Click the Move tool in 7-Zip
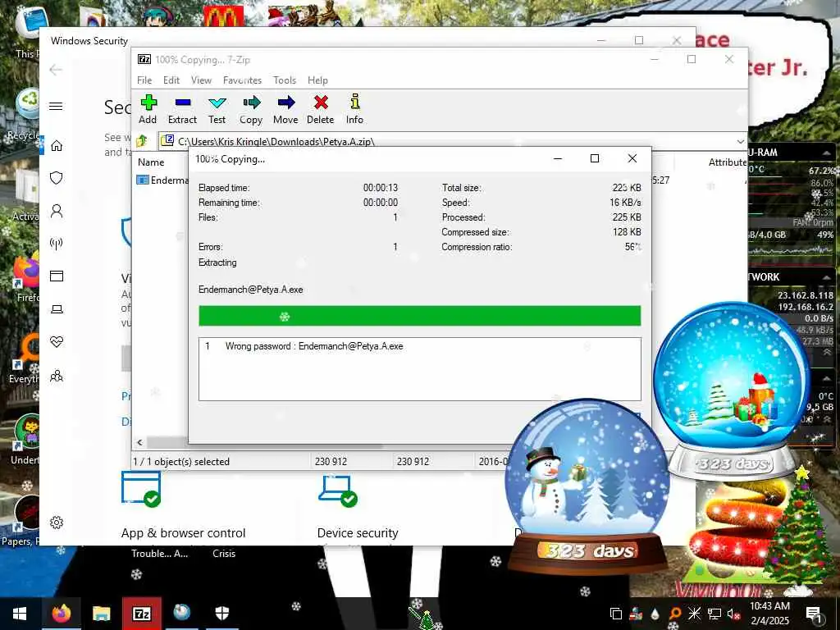The image size is (840, 630). (285, 110)
